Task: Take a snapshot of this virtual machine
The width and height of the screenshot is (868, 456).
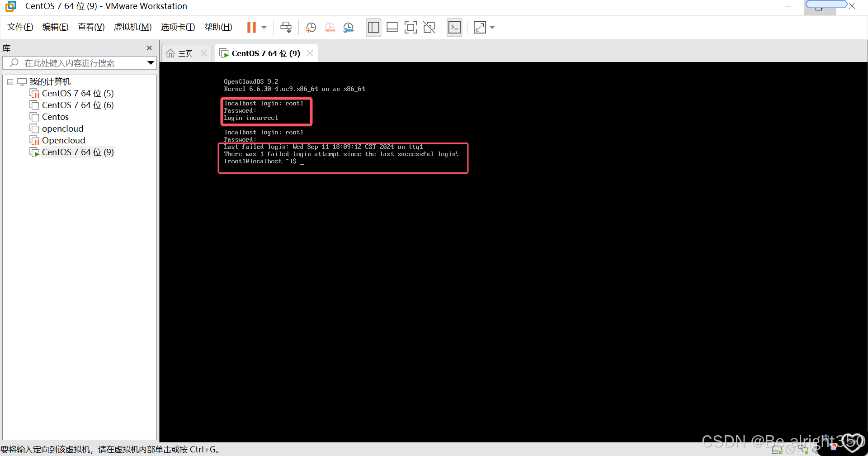Action: (311, 27)
